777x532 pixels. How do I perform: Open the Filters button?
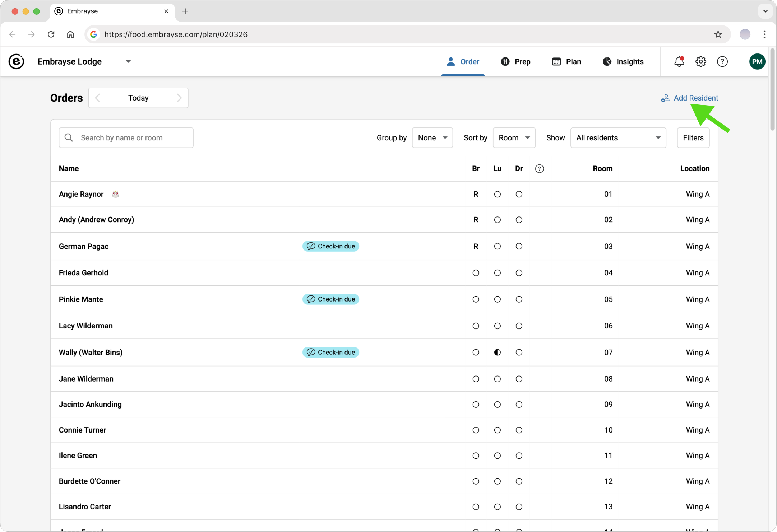coord(693,138)
